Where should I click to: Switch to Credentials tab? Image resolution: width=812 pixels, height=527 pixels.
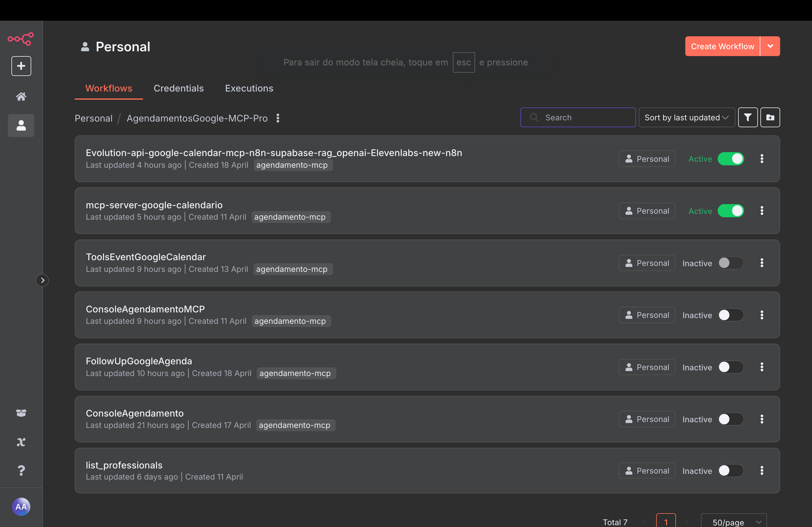pos(179,88)
